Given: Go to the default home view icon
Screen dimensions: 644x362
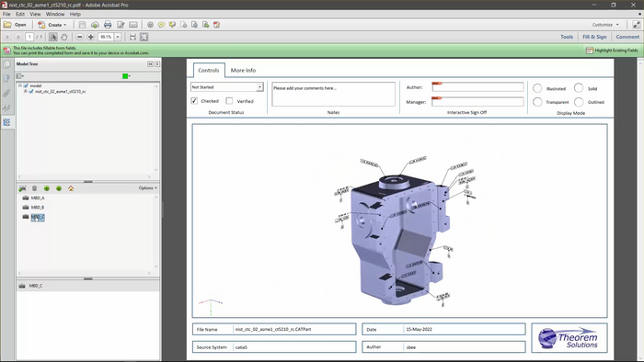Looking at the screenshot, I should [x=71, y=188].
